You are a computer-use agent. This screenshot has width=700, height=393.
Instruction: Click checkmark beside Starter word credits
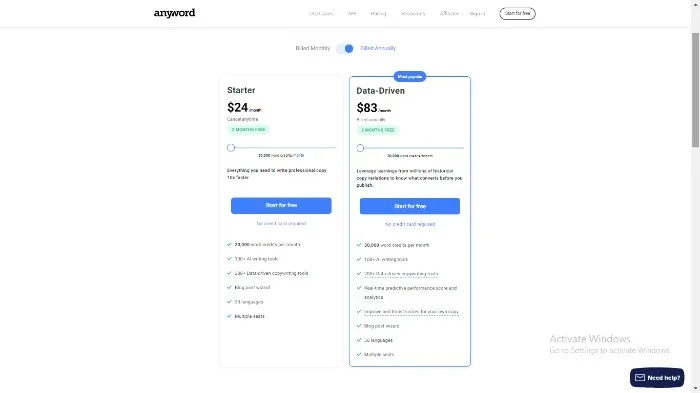coord(229,245)
